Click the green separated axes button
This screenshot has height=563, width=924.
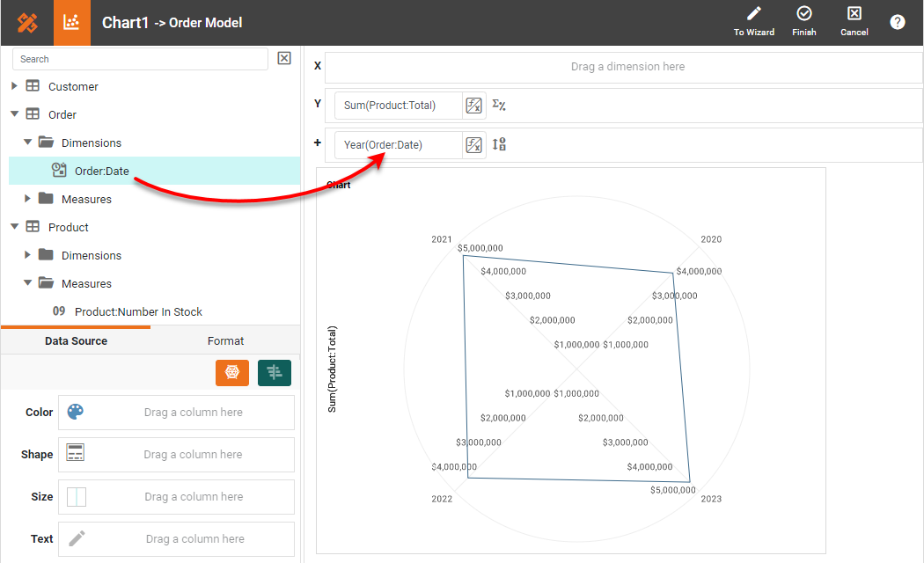click(x=275, y=373)
